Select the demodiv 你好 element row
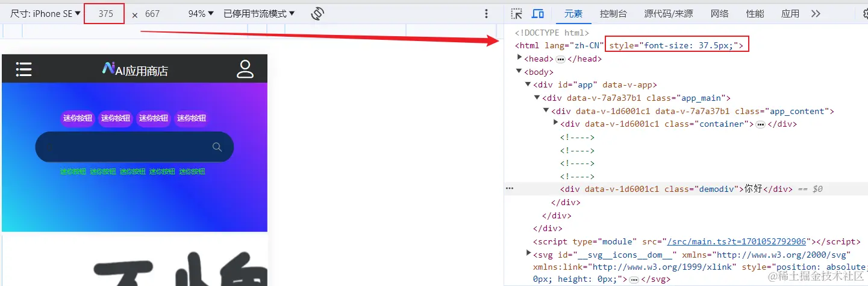The image size is (868, 286). click(685, 189)
